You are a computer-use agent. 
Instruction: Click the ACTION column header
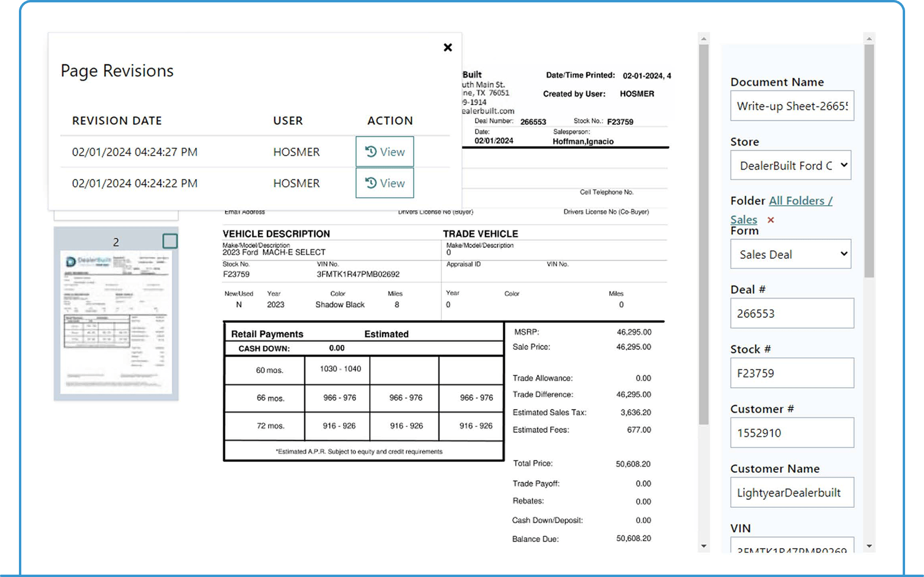[x=390, y=121]
